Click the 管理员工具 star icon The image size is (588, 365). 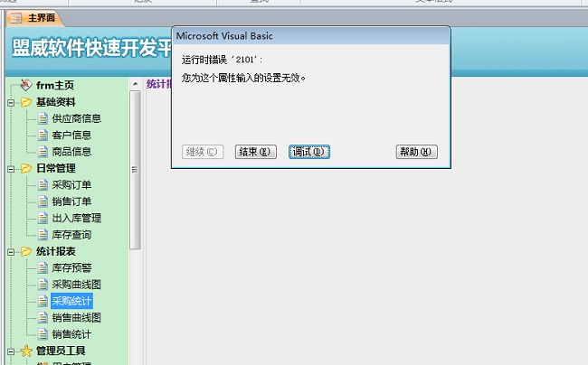[x=26, y=351]
